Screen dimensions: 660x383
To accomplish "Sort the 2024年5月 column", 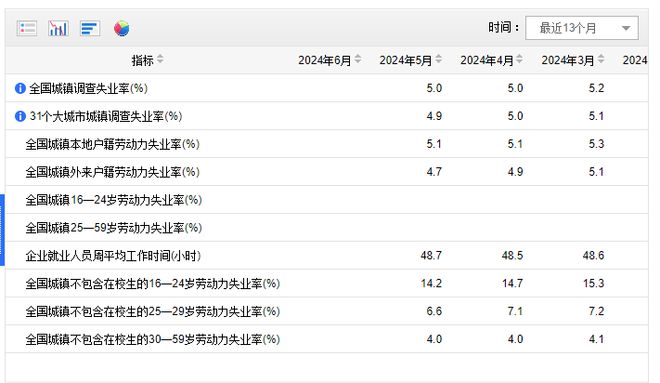I will coord(439,59).
